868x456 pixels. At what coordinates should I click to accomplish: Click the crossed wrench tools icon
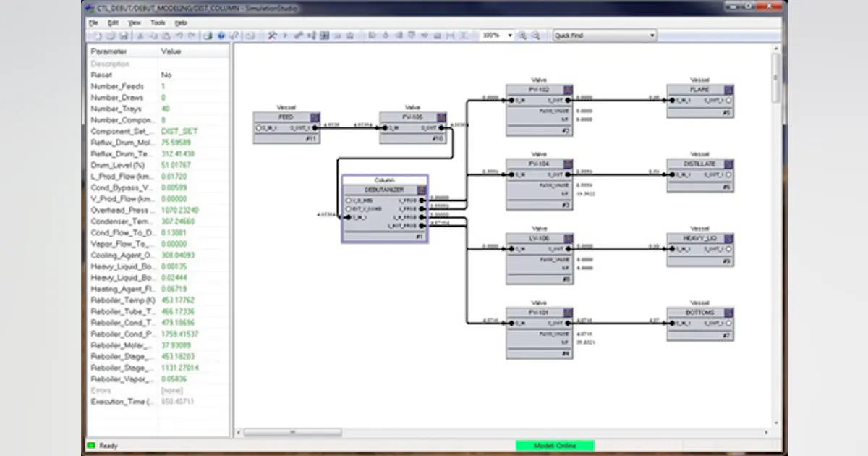pos(272,35)
